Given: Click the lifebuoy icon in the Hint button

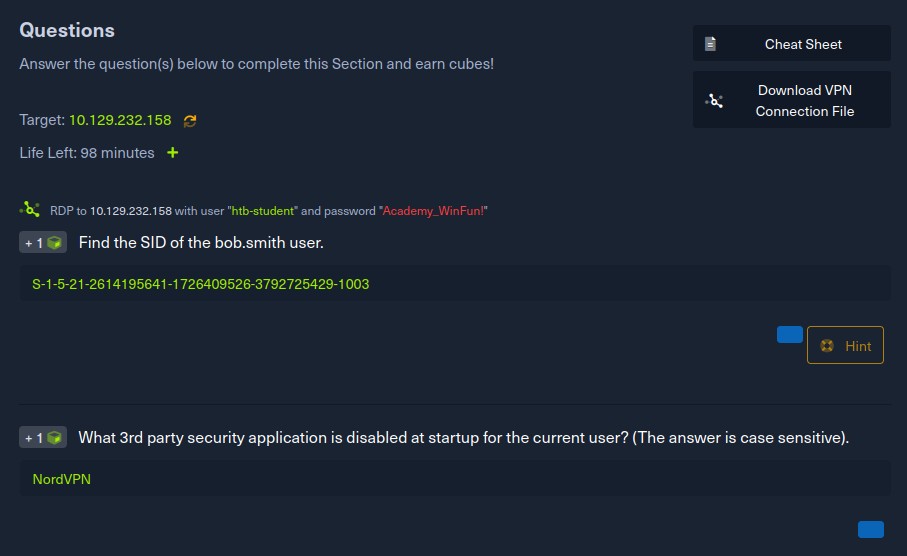Looking at the screenshot, I should [x=827, y=345].
